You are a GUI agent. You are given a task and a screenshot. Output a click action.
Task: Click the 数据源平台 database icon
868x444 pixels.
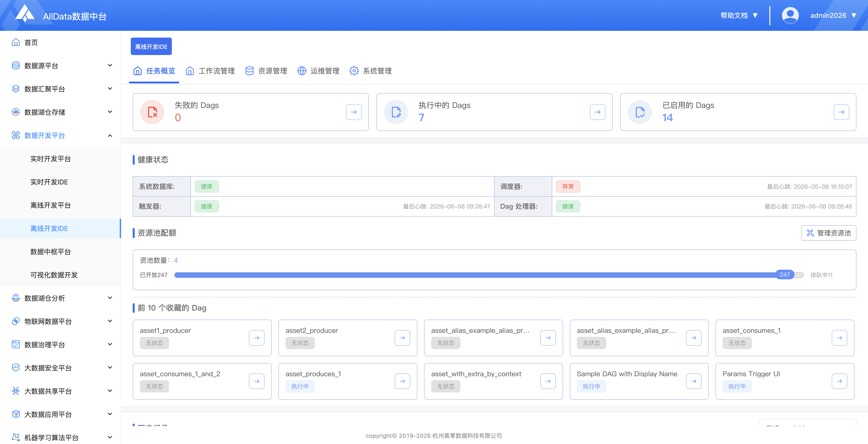point(15,66)
